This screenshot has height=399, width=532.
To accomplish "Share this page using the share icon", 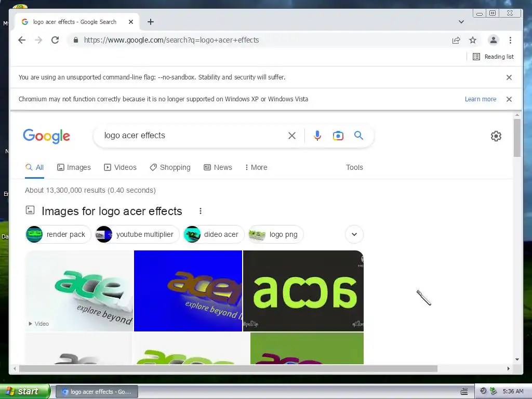I will point(456,41).
